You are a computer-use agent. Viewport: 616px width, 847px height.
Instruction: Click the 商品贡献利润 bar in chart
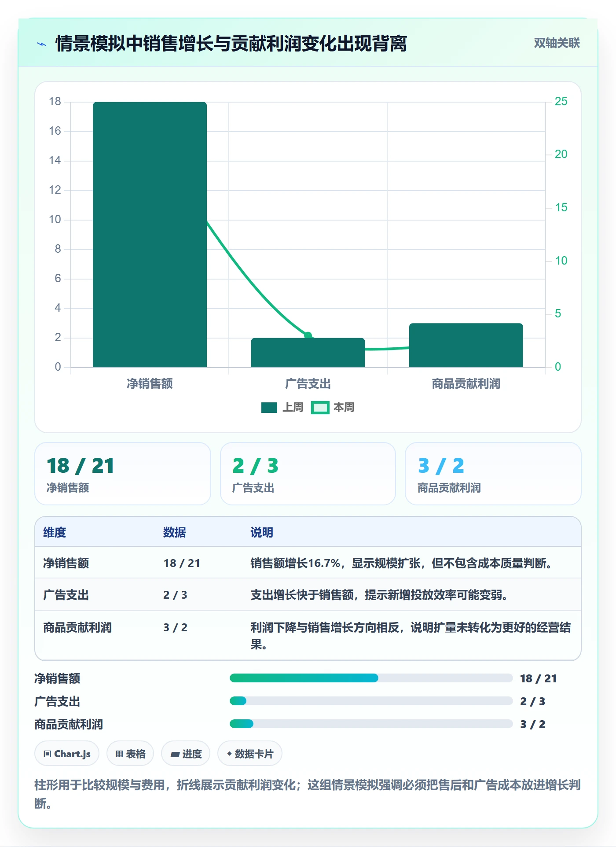466,345
